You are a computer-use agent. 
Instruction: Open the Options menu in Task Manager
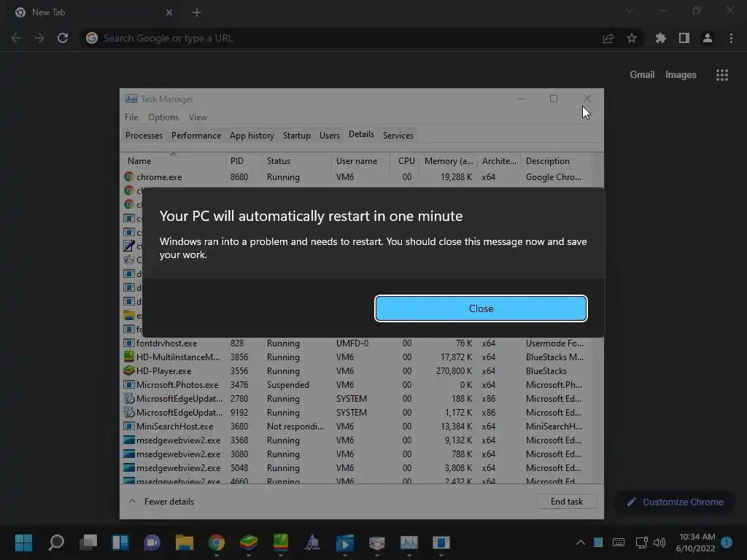[163, 117]
